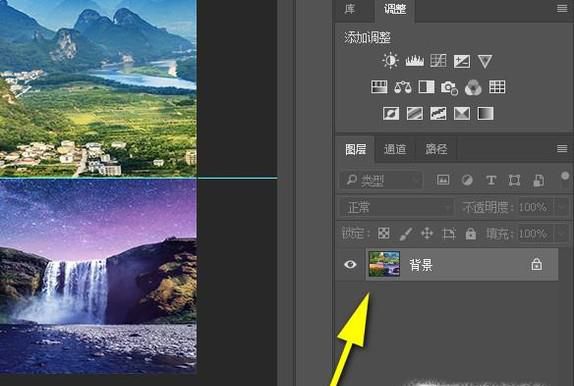Filter layers by pixel layers
This screenshot has height=386, width=574.
(x=443, y=180)
